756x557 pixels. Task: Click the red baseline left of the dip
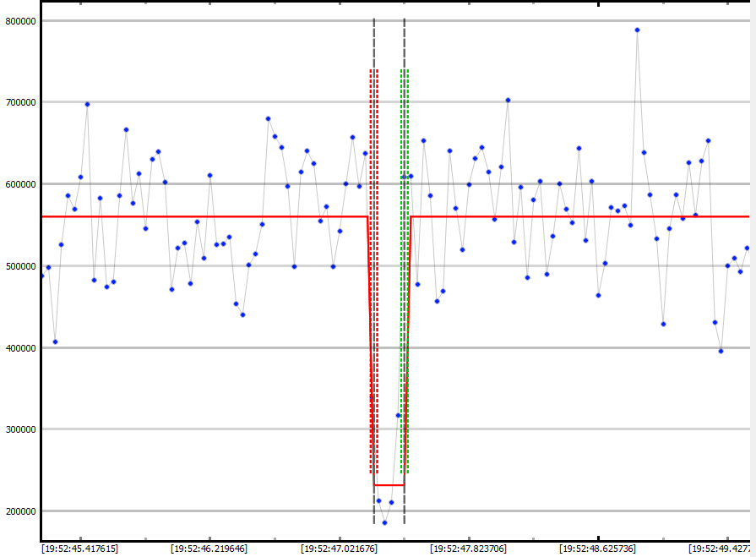click(203, 216)
